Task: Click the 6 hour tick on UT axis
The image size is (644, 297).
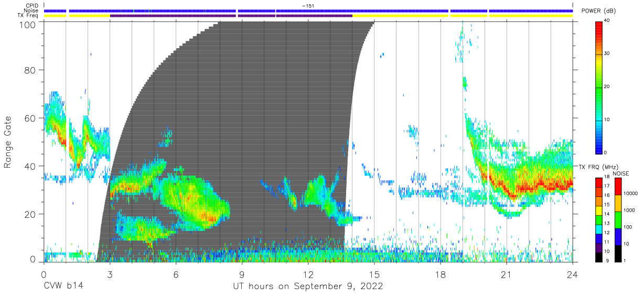Action: tap(176, 274)
